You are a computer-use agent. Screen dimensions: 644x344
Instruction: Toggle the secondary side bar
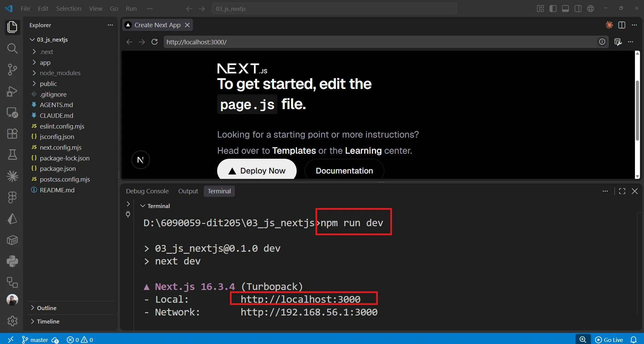pos(578,8)
